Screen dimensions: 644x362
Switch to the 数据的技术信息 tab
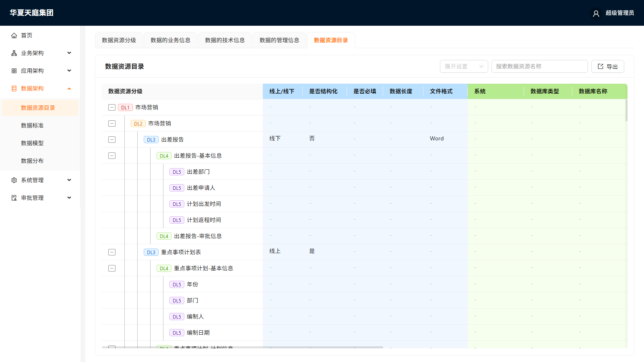tap(225, 40)
